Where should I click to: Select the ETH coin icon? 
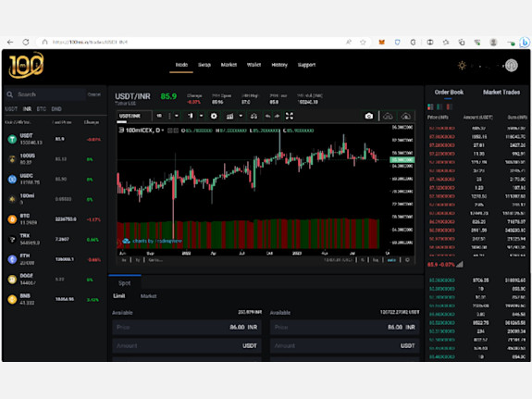pyautogui.click(x=12, y=259)
